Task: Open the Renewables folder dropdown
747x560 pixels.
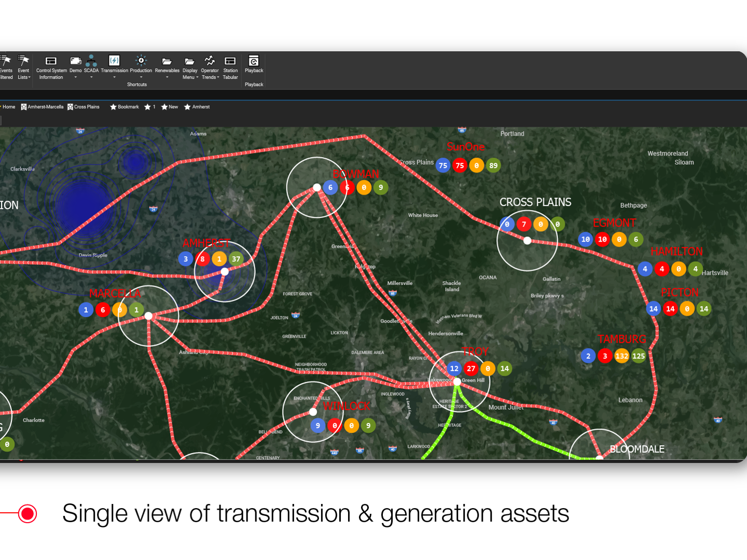Action: point(167,67)
